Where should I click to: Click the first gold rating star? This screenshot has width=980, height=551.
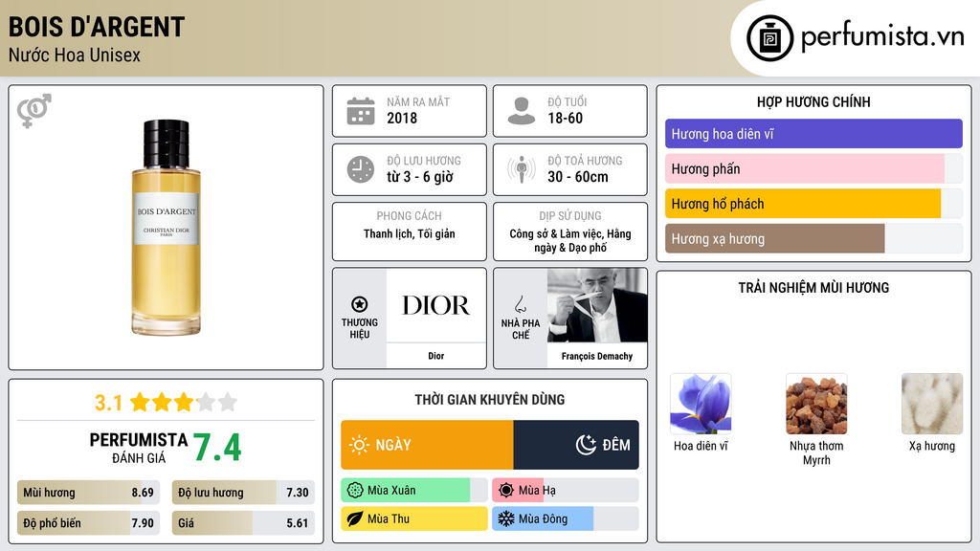pyautogui.click(x=140, y=402)
